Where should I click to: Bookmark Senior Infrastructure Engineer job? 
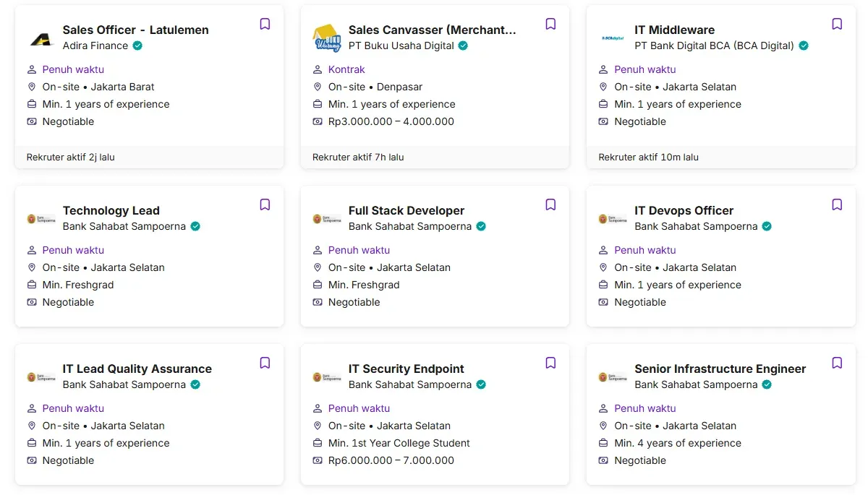tap(837, 363)
